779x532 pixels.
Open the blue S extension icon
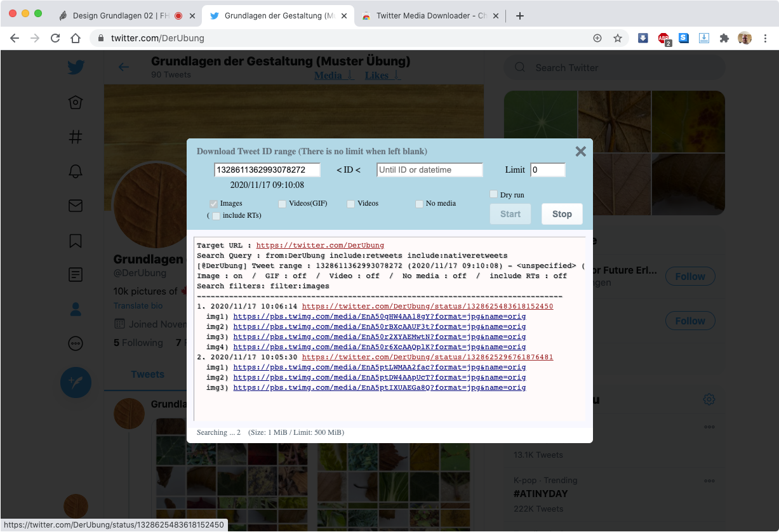(684, 38)
